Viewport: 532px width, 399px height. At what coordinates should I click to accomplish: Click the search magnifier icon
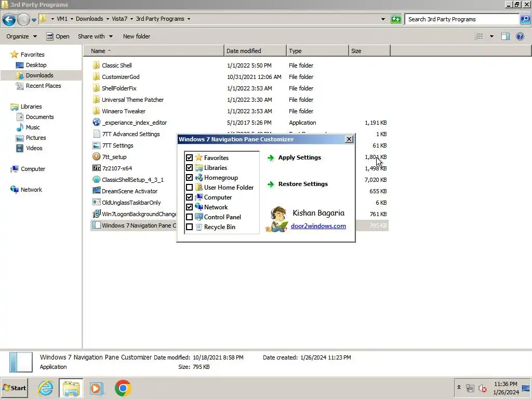coord(525,19)
